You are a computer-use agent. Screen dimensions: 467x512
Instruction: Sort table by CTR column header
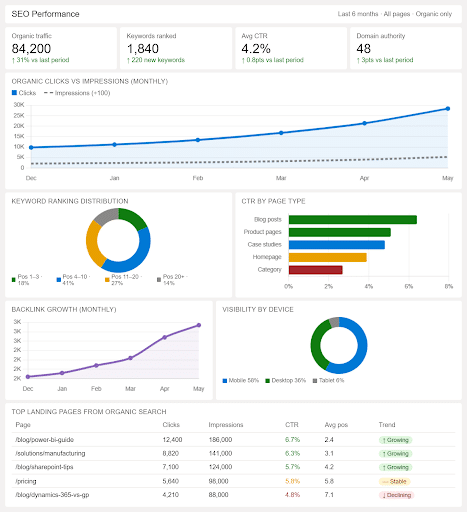click(292, 425)
